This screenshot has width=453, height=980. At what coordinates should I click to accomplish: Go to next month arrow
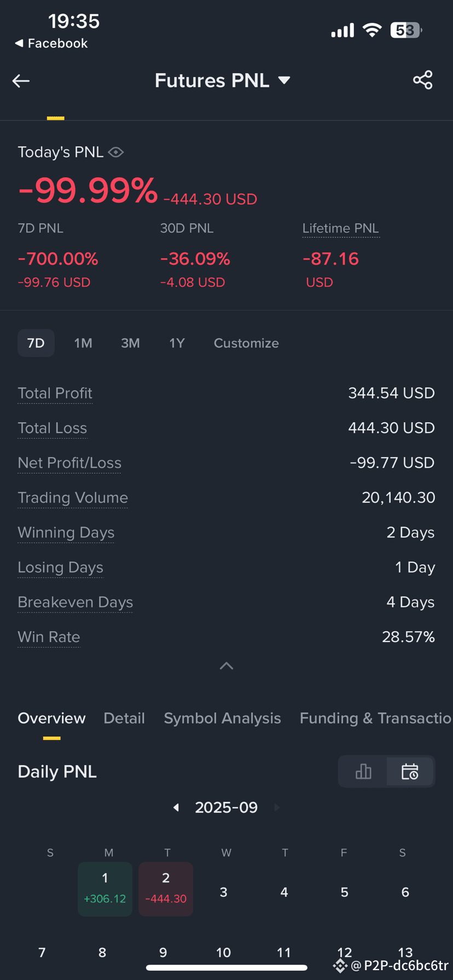tap(276, 807)
